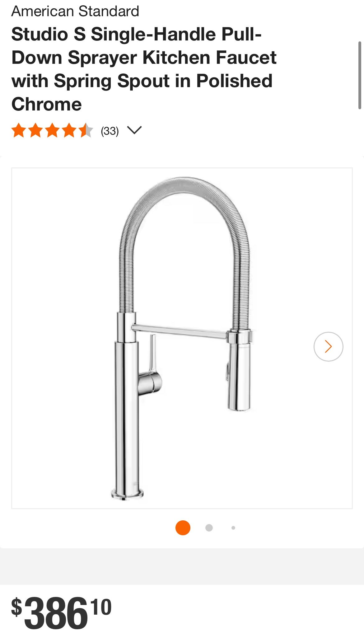The width and height of the screenshot is (364, 633).
Task: Click the page scrollbar thumb
Action: click(x=360, y=75)
